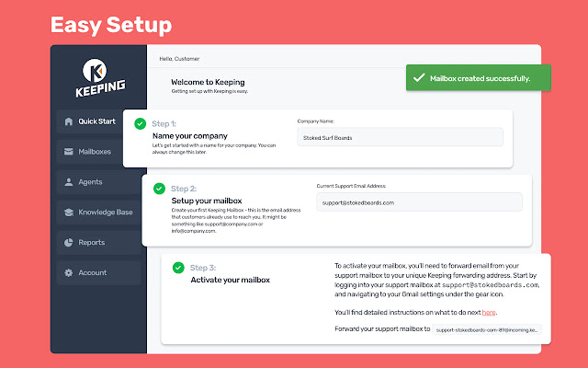Click the Quick Start home icon
Viewport: 588px width, 368px height.
(x=69, y=121)
